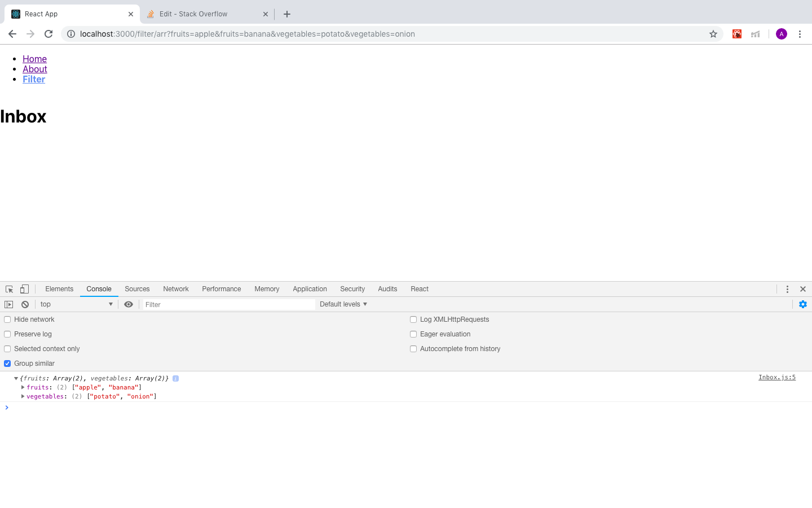Follow the Home link
This screenshot has height=508, width=812.
(x=34, y=59)
